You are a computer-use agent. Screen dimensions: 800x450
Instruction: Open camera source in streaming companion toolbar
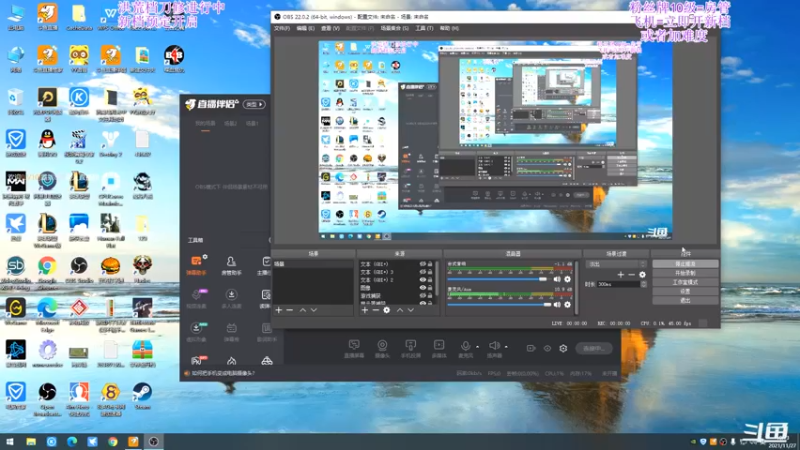(x=382, y=348)
